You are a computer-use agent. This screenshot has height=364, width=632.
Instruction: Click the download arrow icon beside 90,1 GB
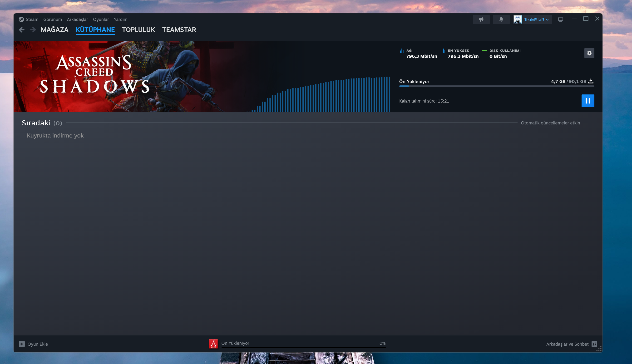pos(591,81)
